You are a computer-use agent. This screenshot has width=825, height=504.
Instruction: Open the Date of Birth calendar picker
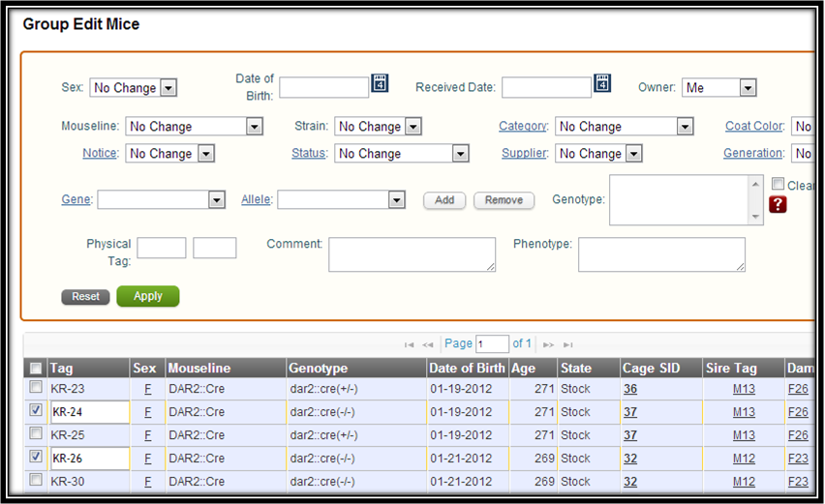coord(381,83)
